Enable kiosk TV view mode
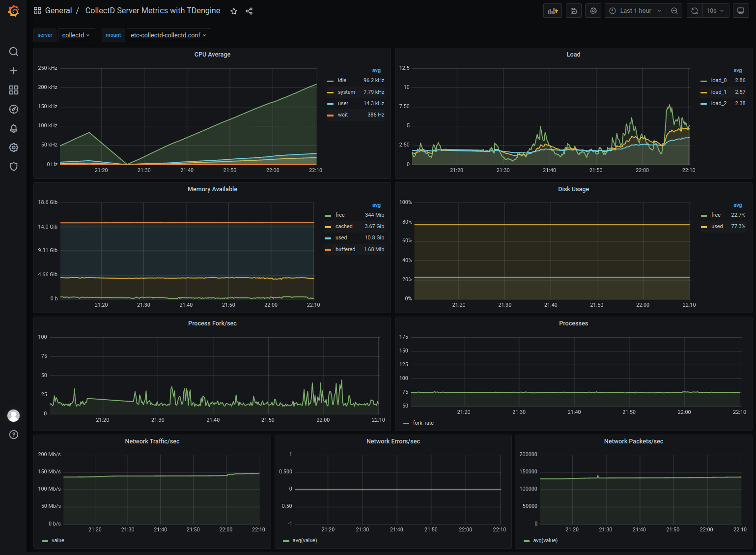Image resolution: width=756 pixels, height=555 pixels. pos(741,10)
